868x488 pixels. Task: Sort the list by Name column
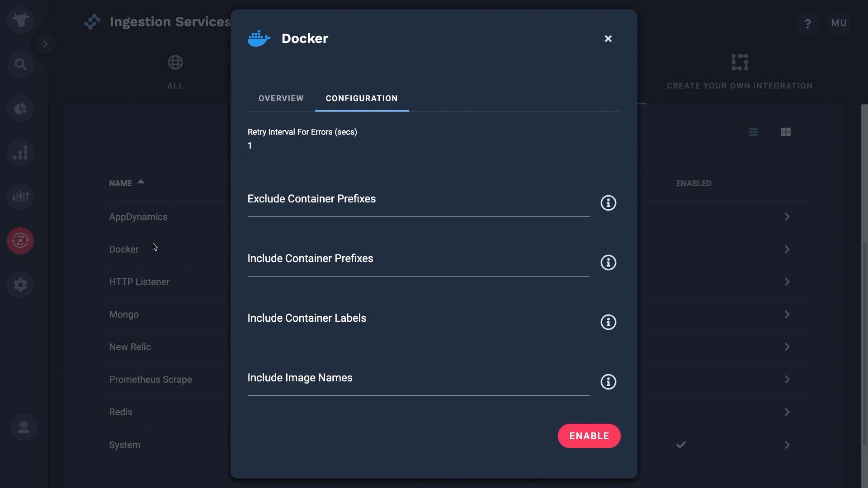[126, 183]
